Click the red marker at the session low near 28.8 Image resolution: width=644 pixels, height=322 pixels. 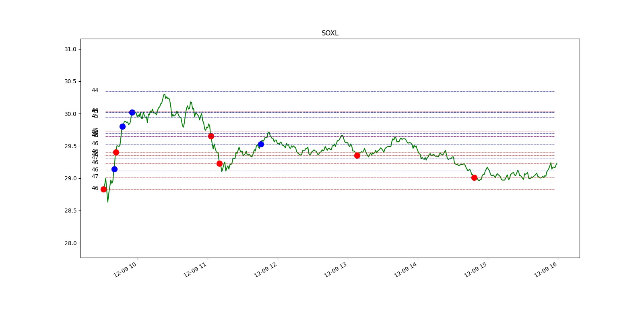pyautogui.click(x=103, y=189)
